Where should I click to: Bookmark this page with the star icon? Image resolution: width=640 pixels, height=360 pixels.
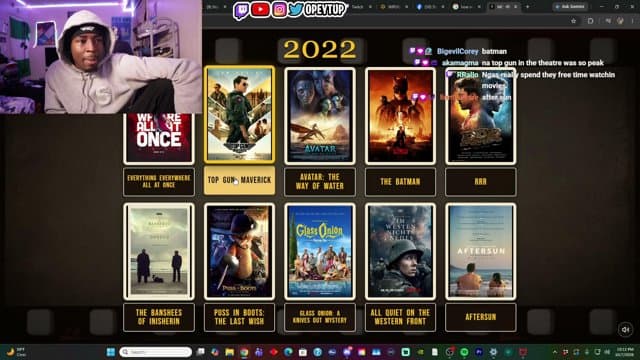pos(573,21)
